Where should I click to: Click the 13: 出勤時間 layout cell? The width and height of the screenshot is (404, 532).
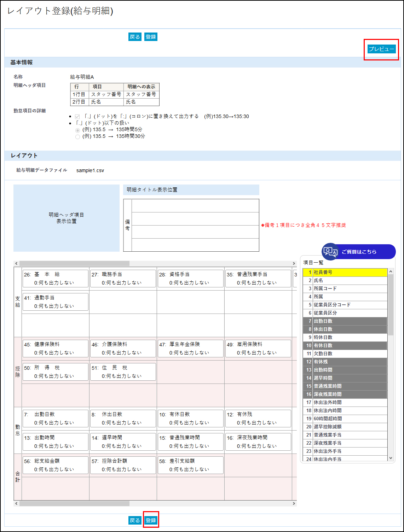coord(56,442)
